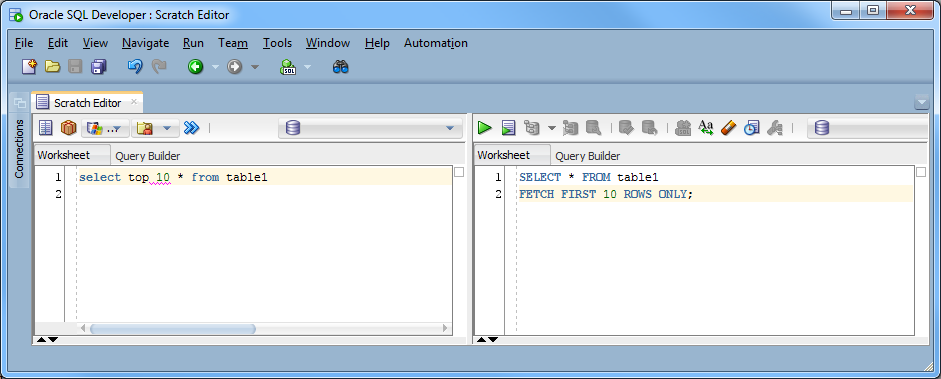Open the Window menu
The image size is (941, 379).
[x=328, y=43]
